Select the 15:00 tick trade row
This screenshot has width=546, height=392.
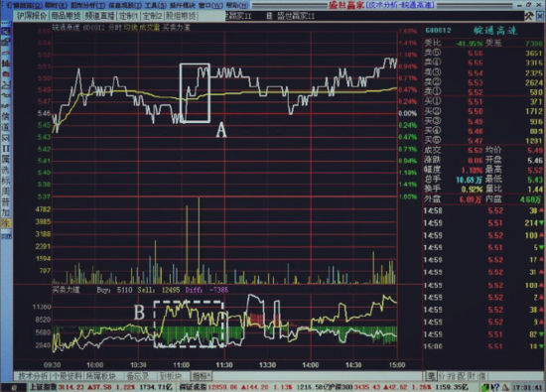click(x=483, y=346)
